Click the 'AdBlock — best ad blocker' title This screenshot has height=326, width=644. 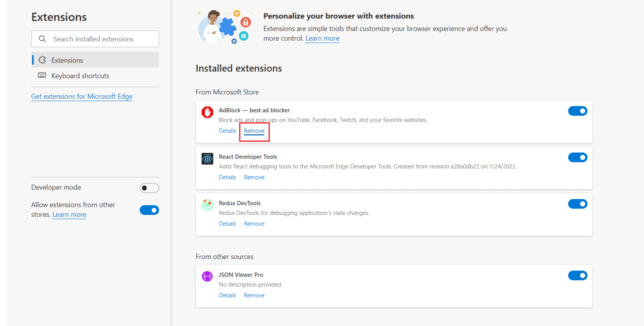[254, 110]
